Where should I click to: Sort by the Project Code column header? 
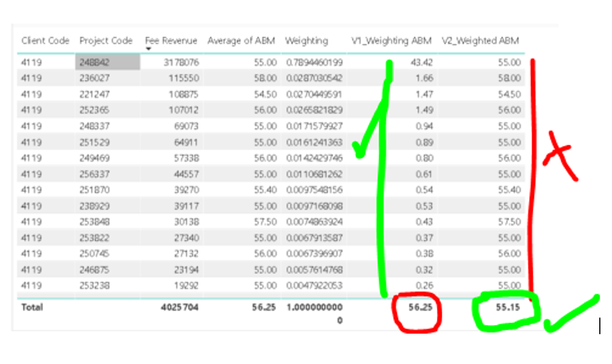(x=105, y=40)
